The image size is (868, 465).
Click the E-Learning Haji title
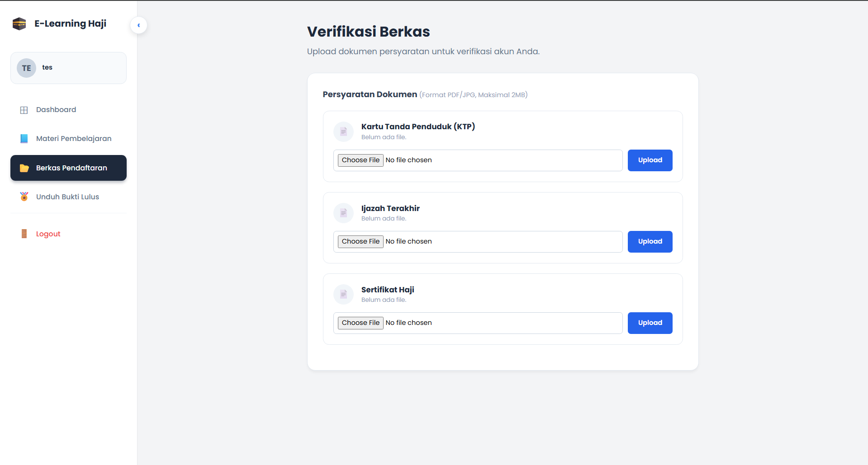(71, 23)
